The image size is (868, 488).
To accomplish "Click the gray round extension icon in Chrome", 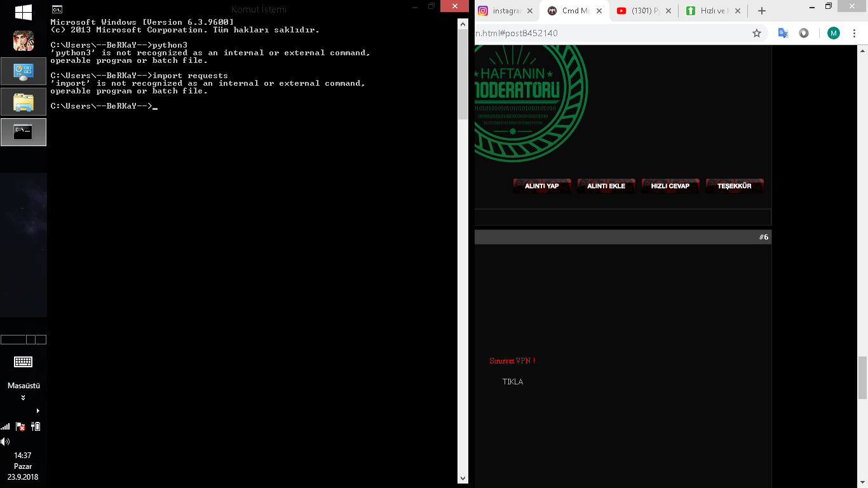I will point(804,33).
